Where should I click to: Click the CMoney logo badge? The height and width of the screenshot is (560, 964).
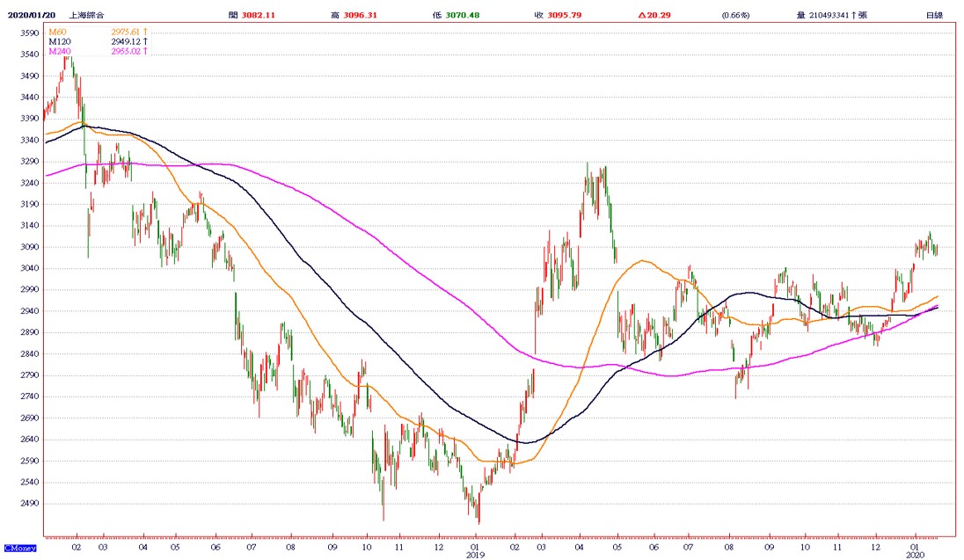pyautogui.click(x=20, y=548)
